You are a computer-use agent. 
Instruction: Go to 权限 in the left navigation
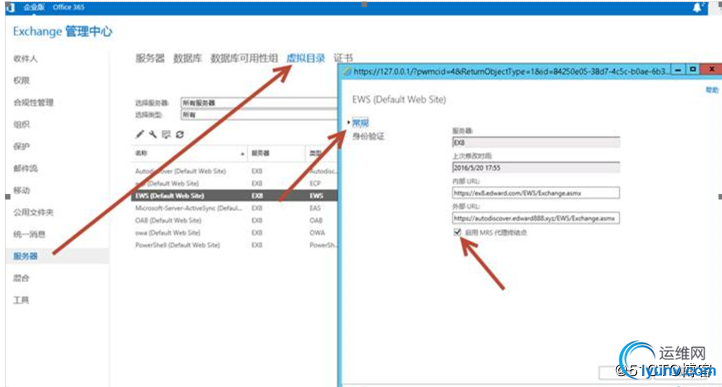pyautogui.click(x=21, y=81)
